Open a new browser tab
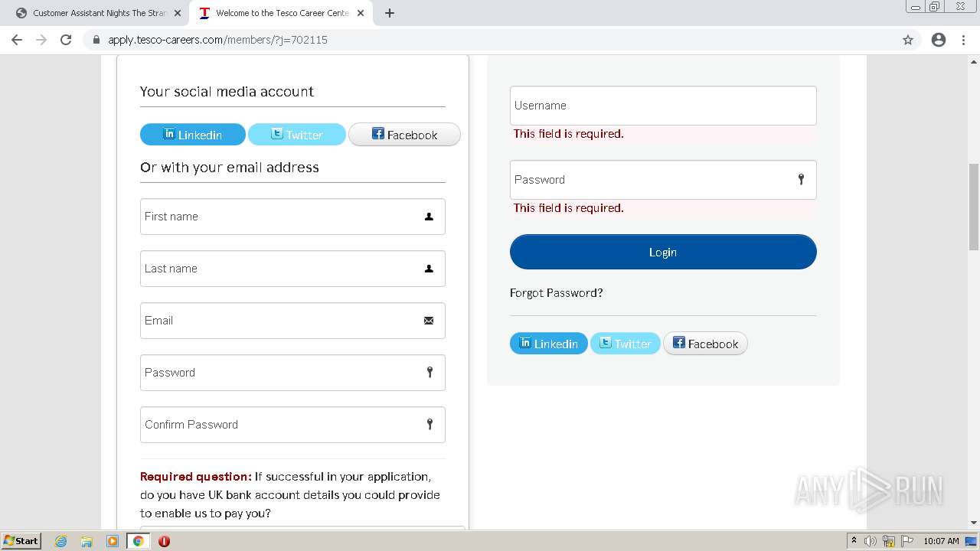Viewport: 980px width, 551px height. 390,13
